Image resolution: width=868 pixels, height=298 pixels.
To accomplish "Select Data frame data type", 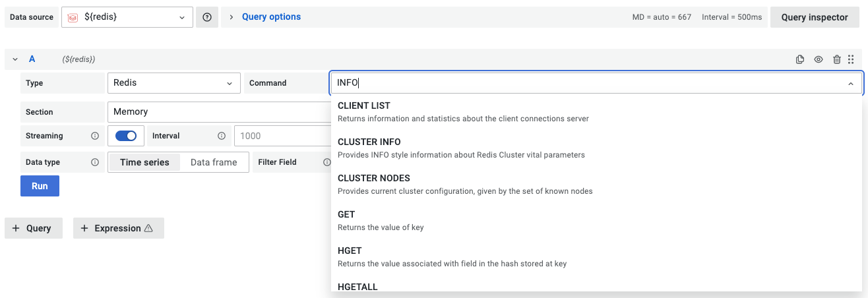I will 214,162.
